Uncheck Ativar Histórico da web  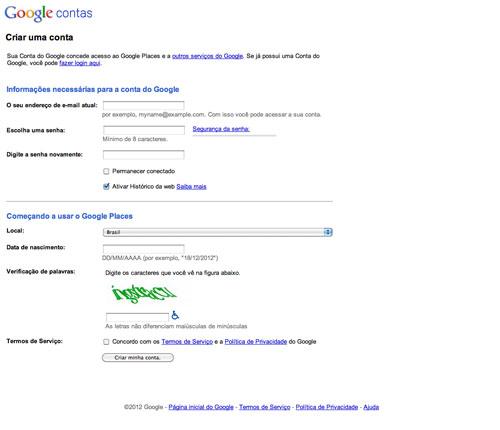106,187
